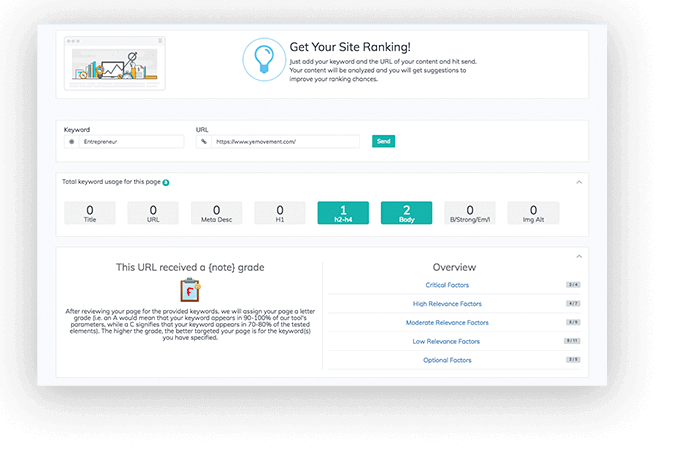Screen dimensions: 689x458
Task: Open the Low Relevance Factors link
Action: 447,341
